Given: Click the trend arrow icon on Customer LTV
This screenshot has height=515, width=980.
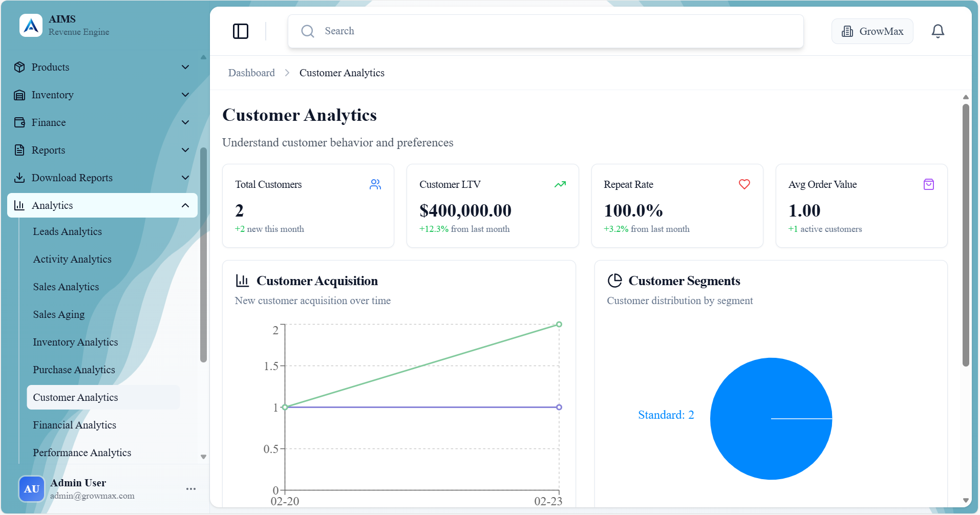Looking at the screenshot, I should tap(560, 184).
